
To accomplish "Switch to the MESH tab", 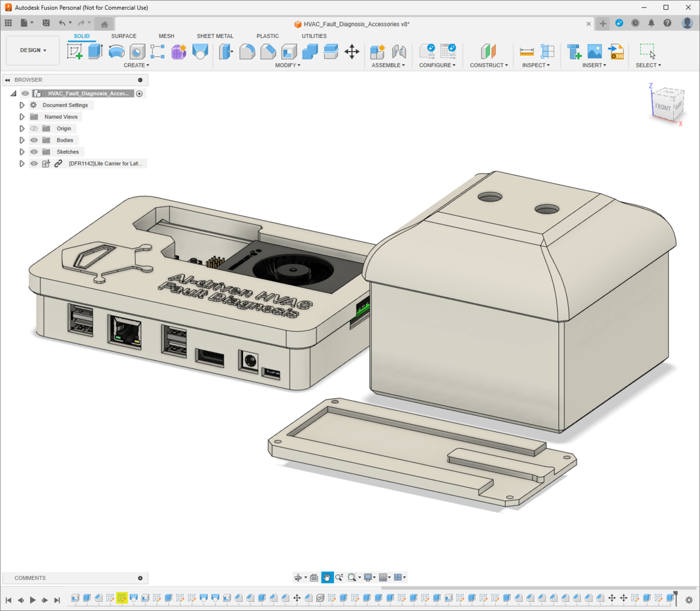I will coord(167,36).
